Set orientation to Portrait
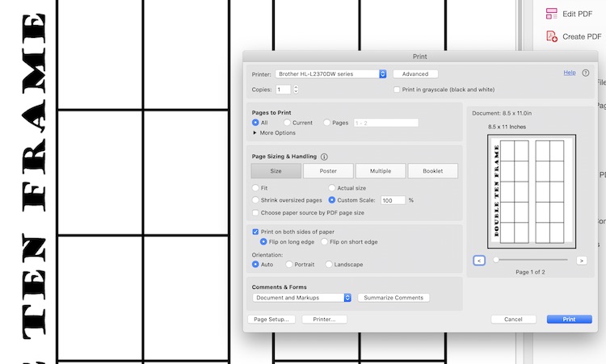The width and height of the screenshot is (606, 364). (x=288, y=265)
